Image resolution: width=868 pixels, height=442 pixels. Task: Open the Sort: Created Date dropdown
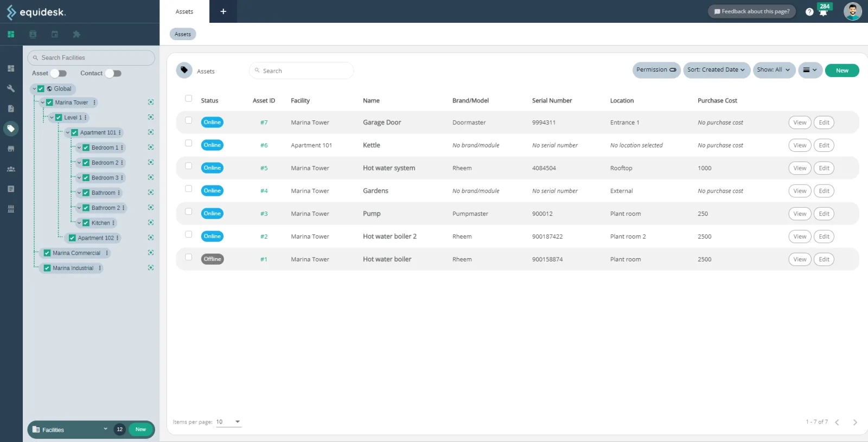pos(717,70)
